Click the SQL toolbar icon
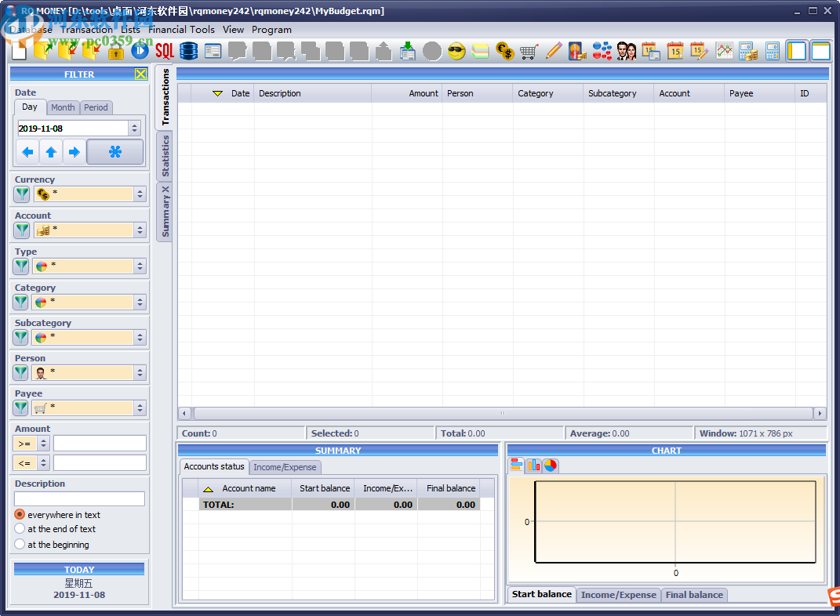Image resolution: width=840 pixels, height=616 pixels. [x=164, y=51]
